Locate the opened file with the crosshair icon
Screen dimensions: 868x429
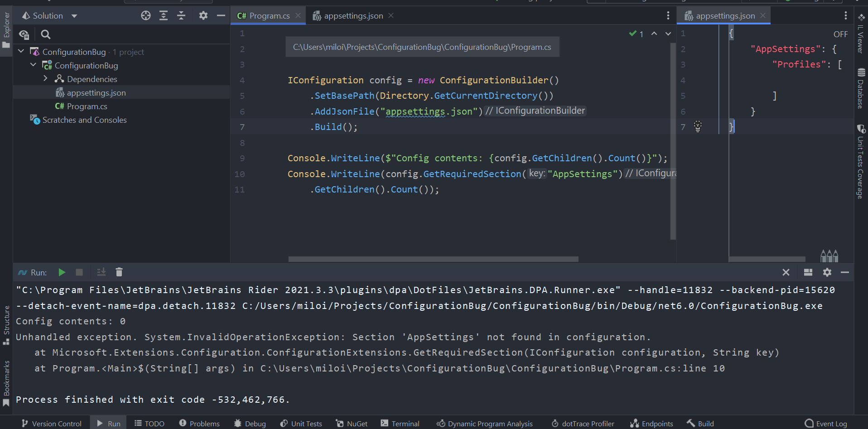pyautogui.click(x=145, y=15)
